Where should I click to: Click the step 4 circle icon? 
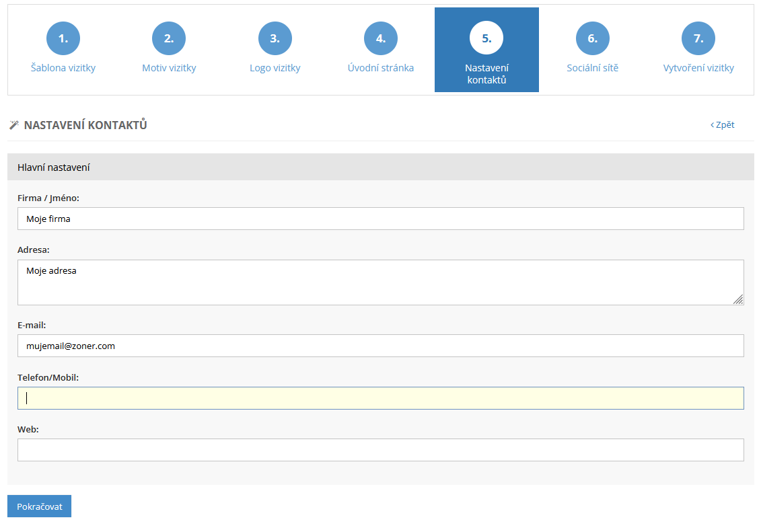click(x=381, y=38)
